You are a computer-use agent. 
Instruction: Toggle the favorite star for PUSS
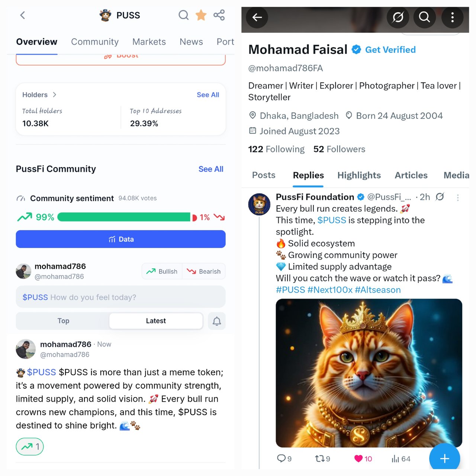click(201, 15)
